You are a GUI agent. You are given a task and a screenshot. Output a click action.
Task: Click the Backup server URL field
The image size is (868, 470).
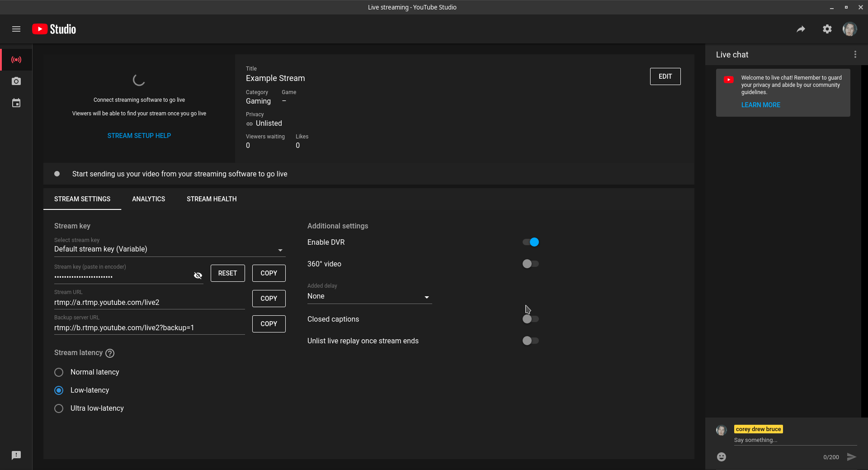coord(150,328)
